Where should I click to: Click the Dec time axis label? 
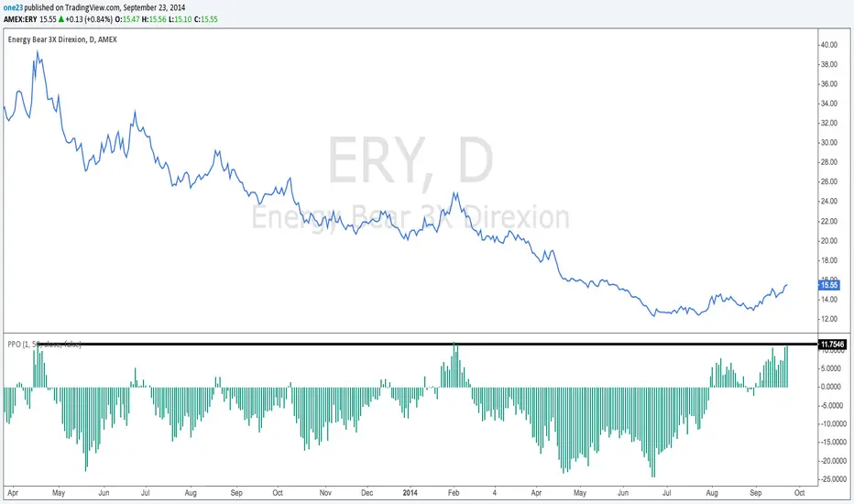click(x=367, y=493)
